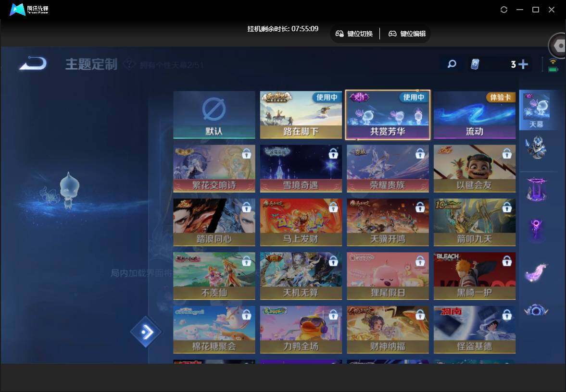Viewport: 566px width, 392px height.
Task: Click lock icon on 黑崎一护
Action: pyautogui.click(x=507, y=261)
